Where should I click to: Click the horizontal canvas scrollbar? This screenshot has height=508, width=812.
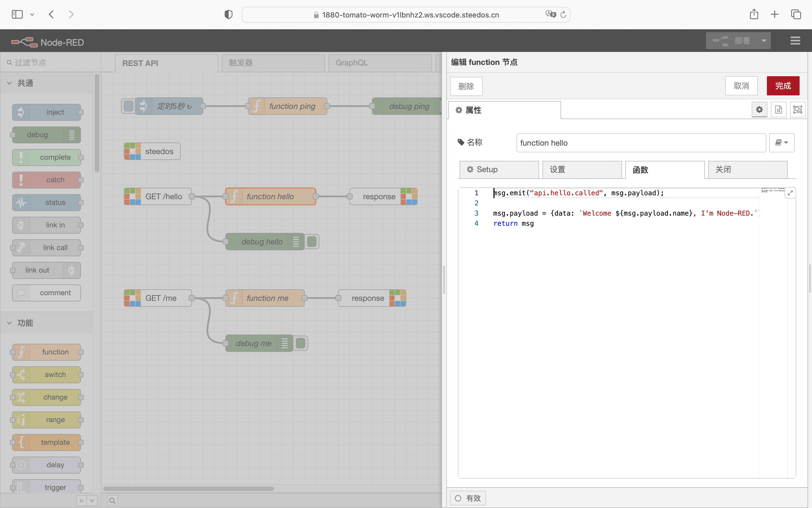point(189,489)
